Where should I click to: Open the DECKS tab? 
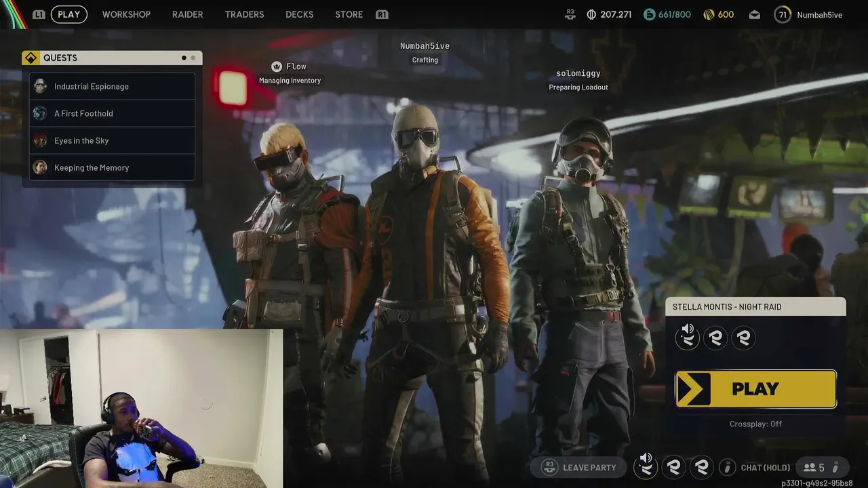coord(300,14)
